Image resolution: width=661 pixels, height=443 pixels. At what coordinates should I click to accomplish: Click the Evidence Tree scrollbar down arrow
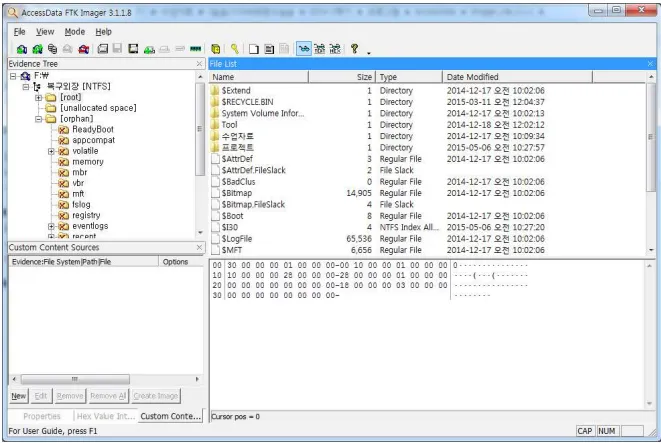(200, 233)
